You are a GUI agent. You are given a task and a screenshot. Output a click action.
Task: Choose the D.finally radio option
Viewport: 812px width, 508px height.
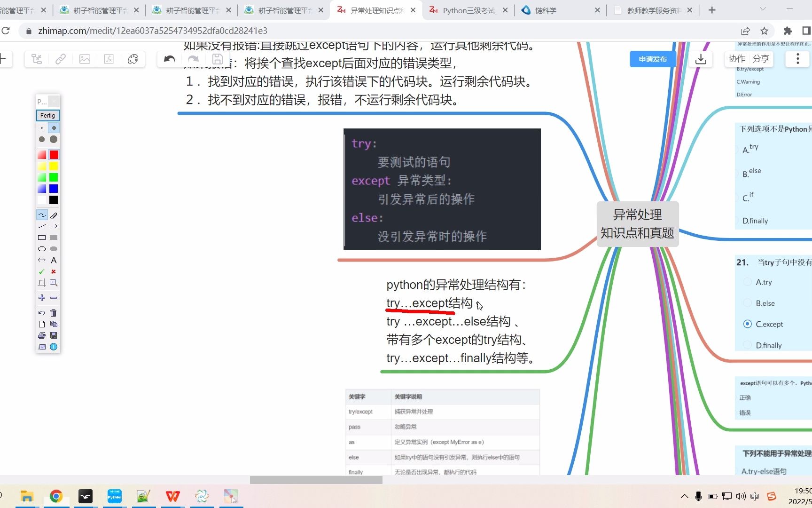[747, 345]
